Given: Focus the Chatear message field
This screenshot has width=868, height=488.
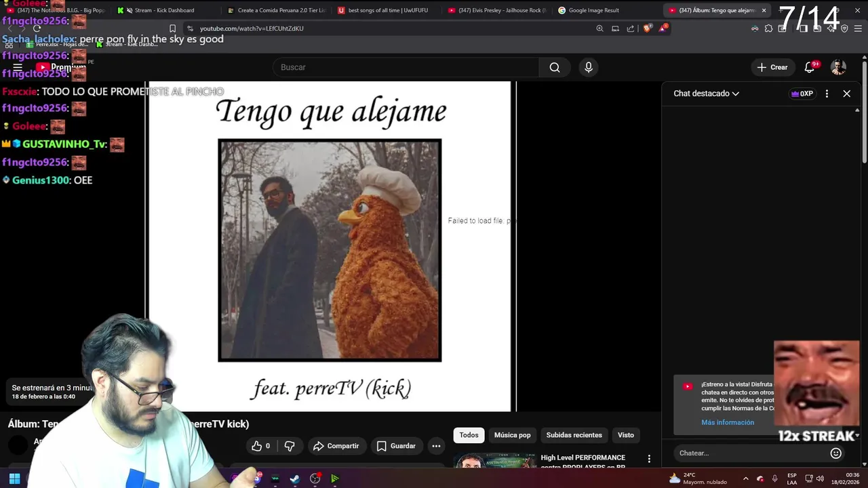Looking at the screenshot, I should click(x=749, y=453).
